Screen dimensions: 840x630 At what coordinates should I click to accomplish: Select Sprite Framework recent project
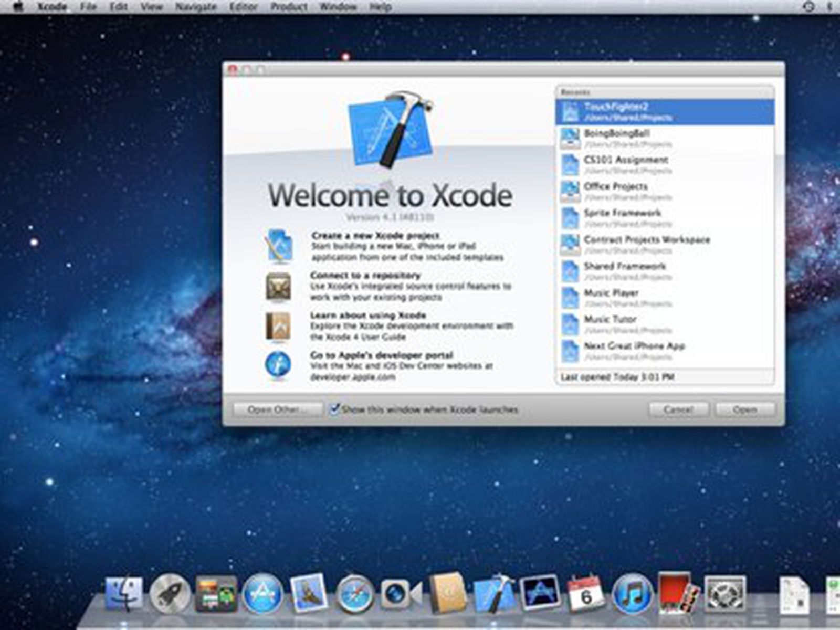[665, 218]
